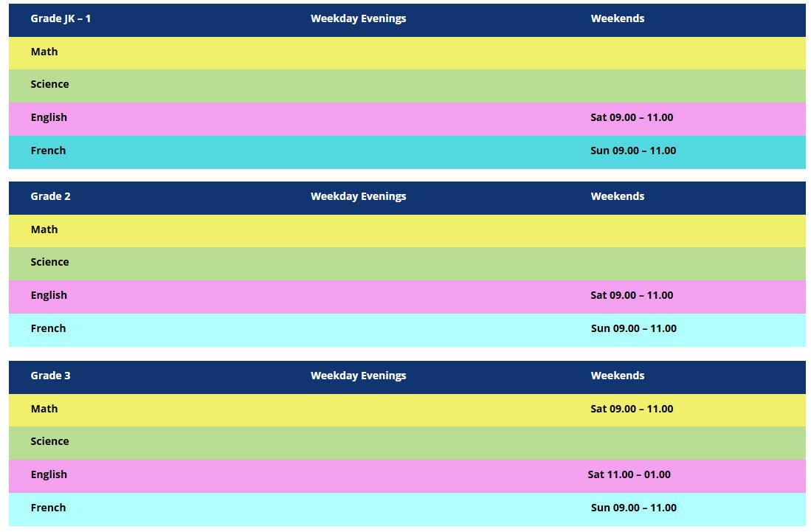Click "Weekday Evenings" header in Grade JK – 1 table
This screenshot has width=811, height=532.
tap(358, 18)
